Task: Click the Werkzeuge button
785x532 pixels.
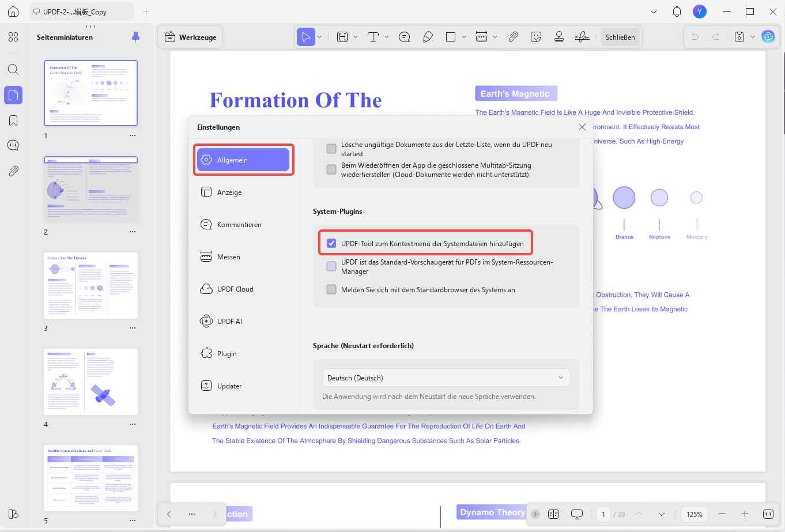Action: 190,37
